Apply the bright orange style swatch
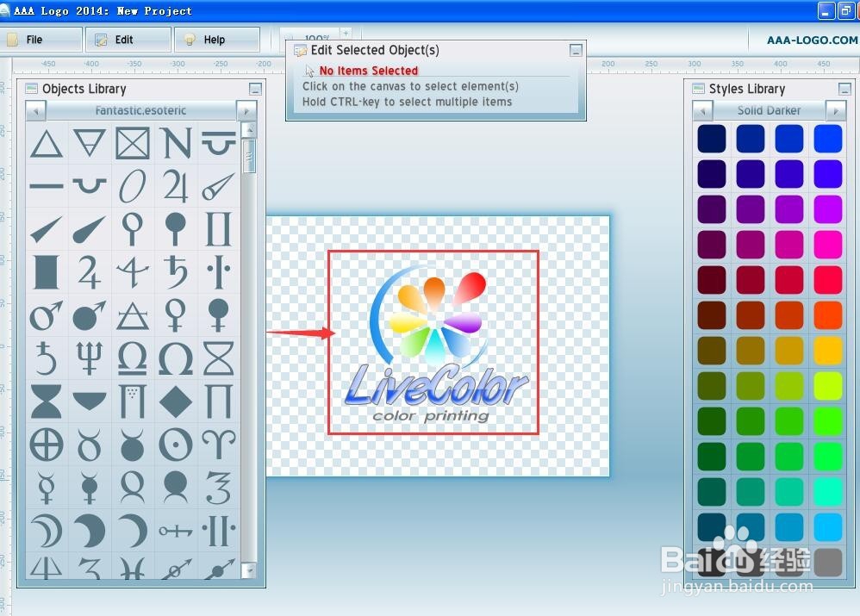The height and width of the screenshot is (616, 860). 827,315
